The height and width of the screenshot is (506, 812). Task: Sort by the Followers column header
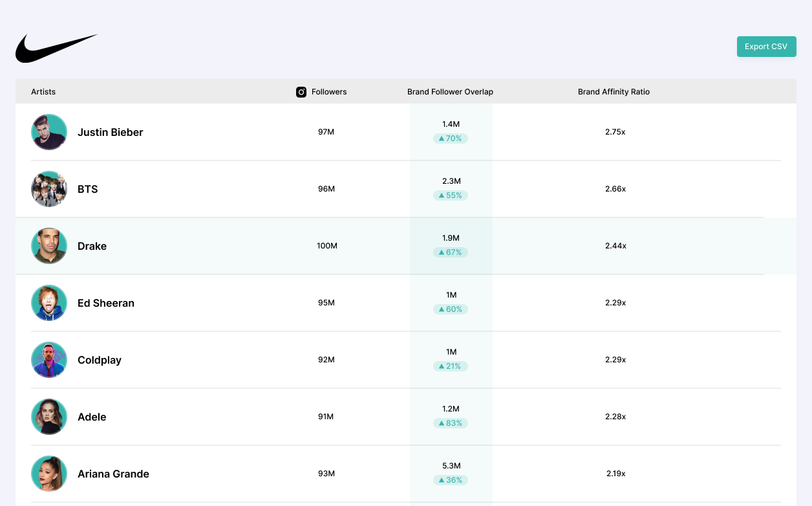click(329, 92)
